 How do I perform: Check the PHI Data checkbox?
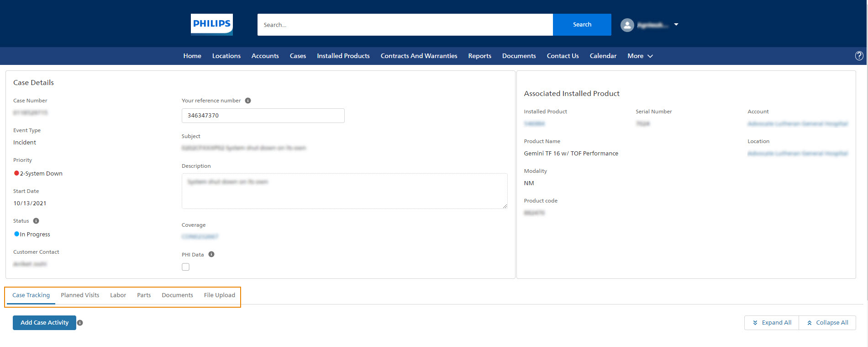click(x=185, y=267)
